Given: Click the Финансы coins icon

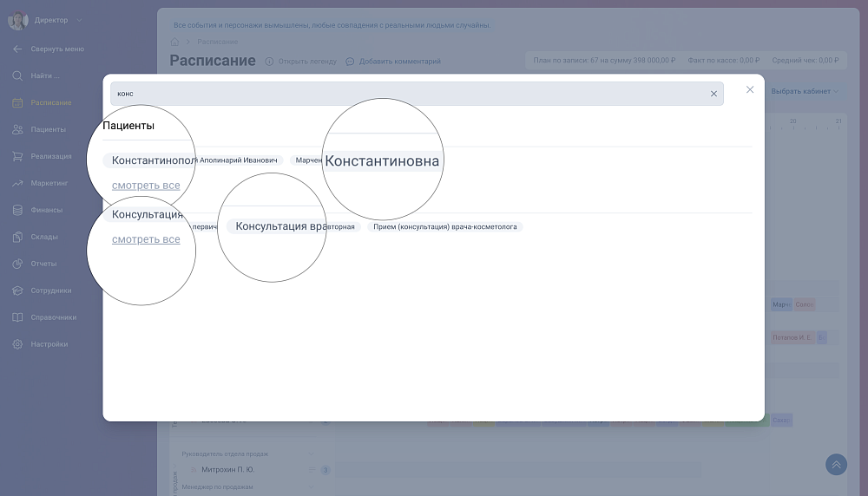Looking at the screenshot, I should point(17,210).
